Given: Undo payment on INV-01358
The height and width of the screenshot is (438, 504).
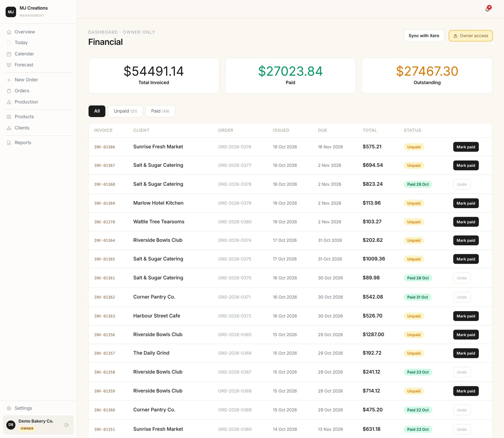Looking at the screenshot, I should point(462,372).
